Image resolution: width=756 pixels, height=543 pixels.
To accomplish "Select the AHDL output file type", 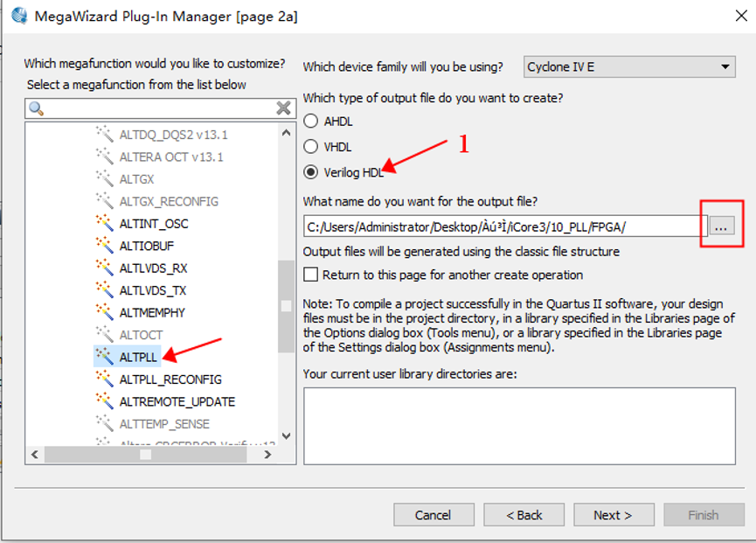I will (x=310, y=122).
